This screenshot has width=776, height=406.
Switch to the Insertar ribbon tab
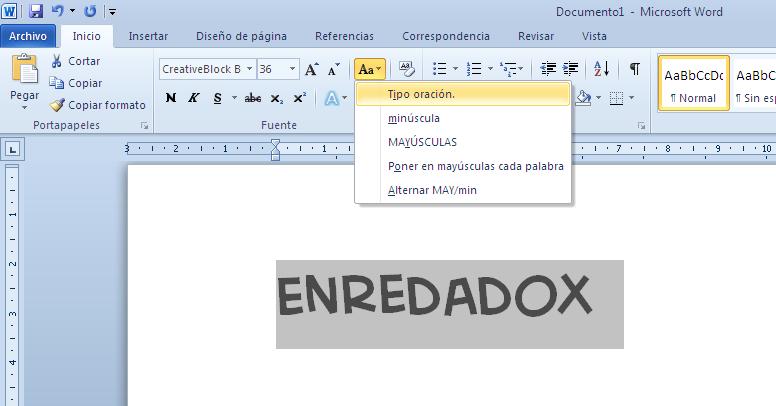tap(148, 36)
